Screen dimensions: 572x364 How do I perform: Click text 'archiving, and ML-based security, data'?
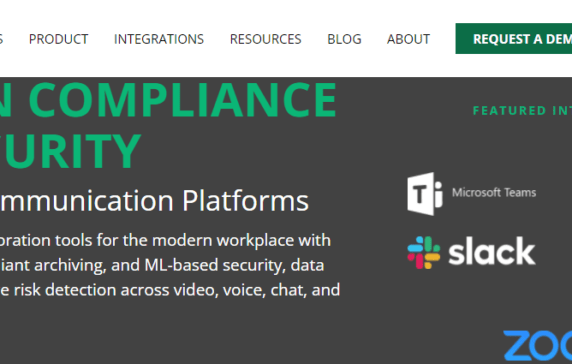[179, 265]
